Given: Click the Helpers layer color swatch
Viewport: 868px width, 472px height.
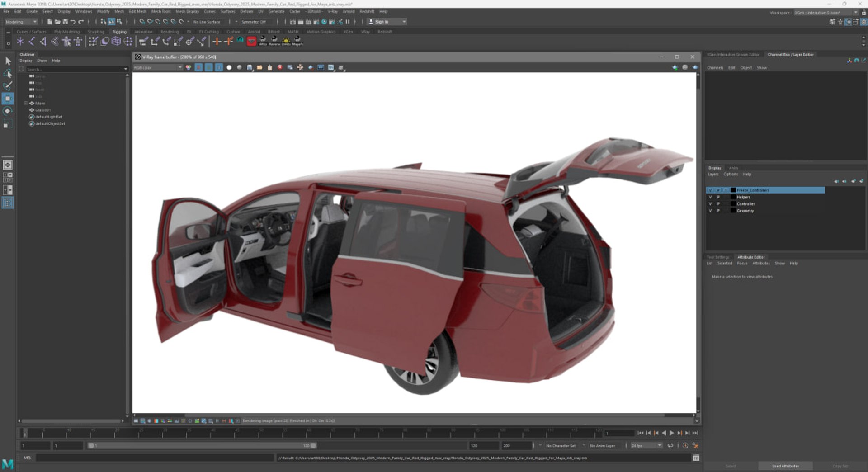Looking at the screenshot, I should coord(733,197).
